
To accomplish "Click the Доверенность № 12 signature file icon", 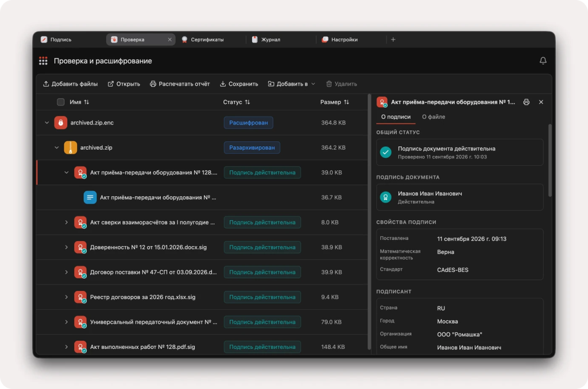I will (80, 247).
